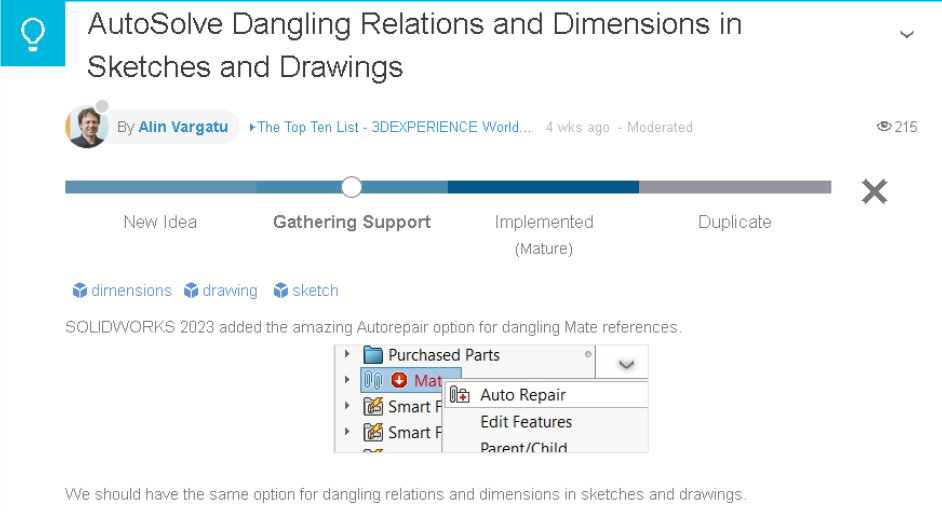
Task: Click the lightbulb idea icon
Action: [x=33, y=34]
